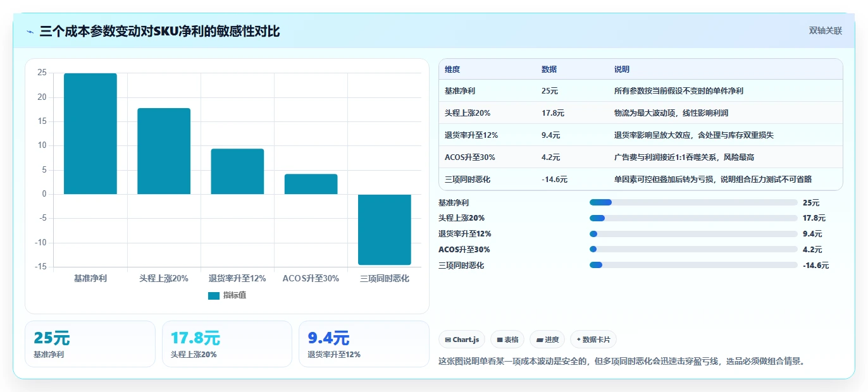This screenshot has width=868, height=392.
Task: Click the 头程上涨20% bar in chart
Action: [x=164, y=151]
